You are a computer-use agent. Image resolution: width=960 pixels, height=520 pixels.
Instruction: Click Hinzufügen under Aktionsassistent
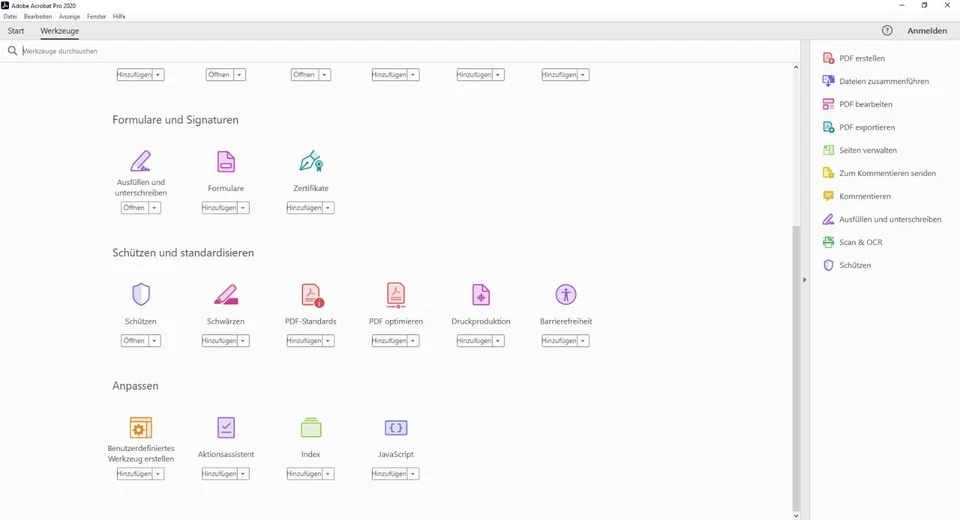tap(219, 473)
